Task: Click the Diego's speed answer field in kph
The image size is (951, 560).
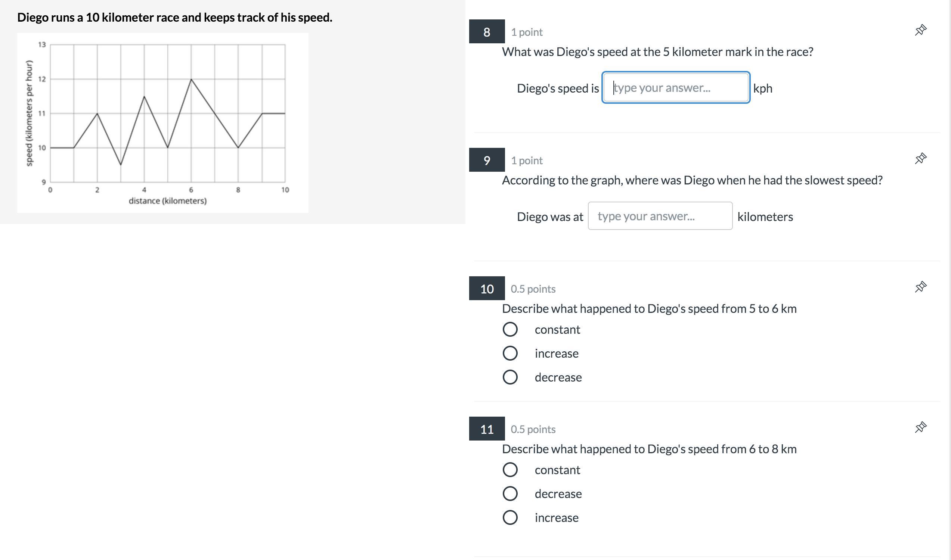Action: [675, 88]
